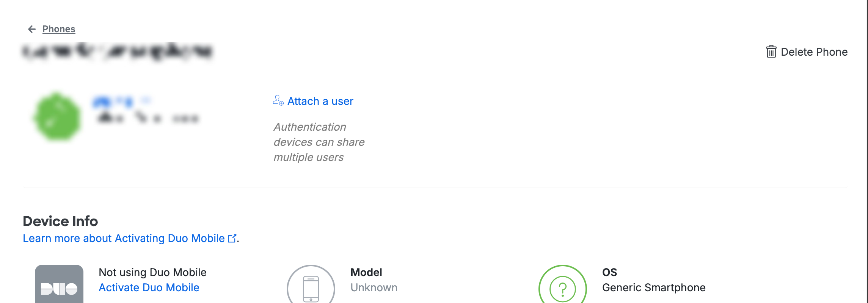Click the authentication devices sharing note
The image size is (868, 303).
point(319,142)
